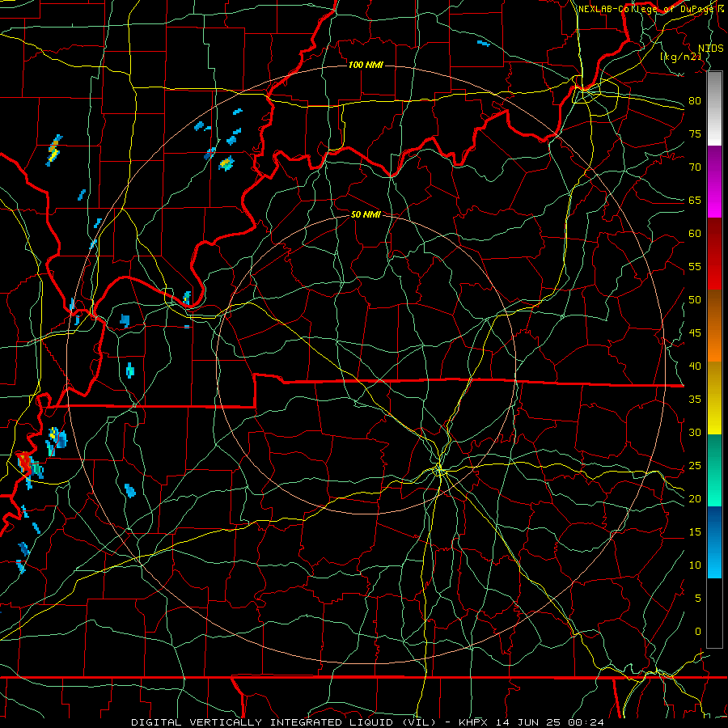
Task: Click the scale value "55"
Action: pos(695,266)
